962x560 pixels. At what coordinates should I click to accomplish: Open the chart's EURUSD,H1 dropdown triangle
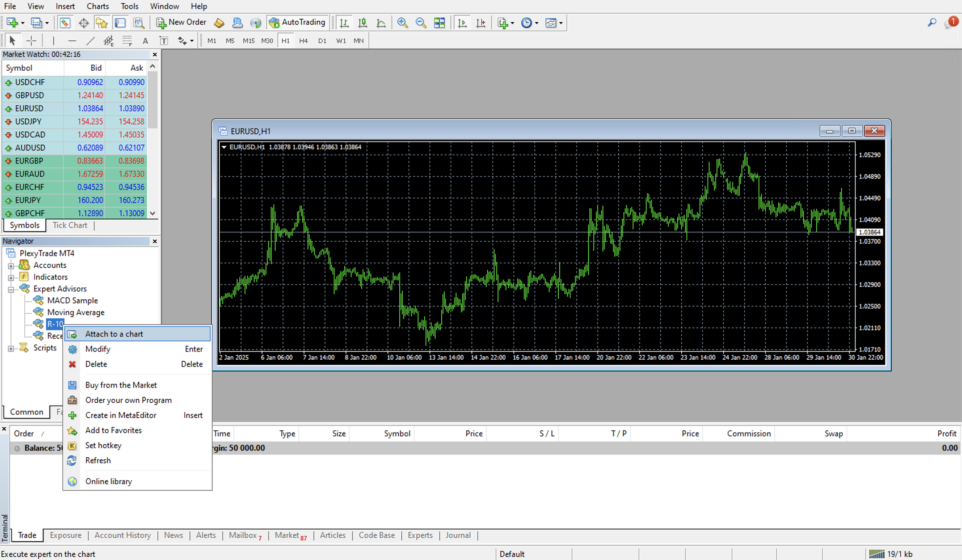pos(224,147)
